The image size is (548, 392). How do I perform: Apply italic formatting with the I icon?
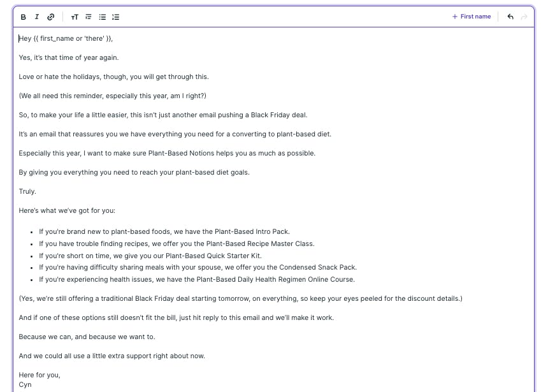(x=37, y=17)
